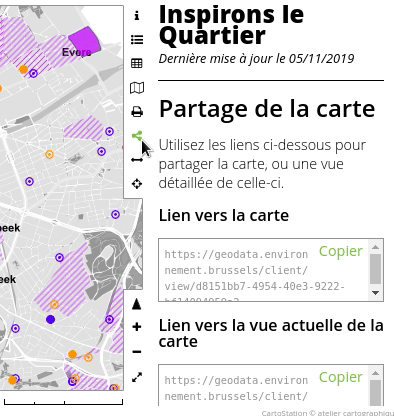The height and width of the screenshot is (416, 394).
Task: Open the map info panel icon
Action: (x=137, y=15)
